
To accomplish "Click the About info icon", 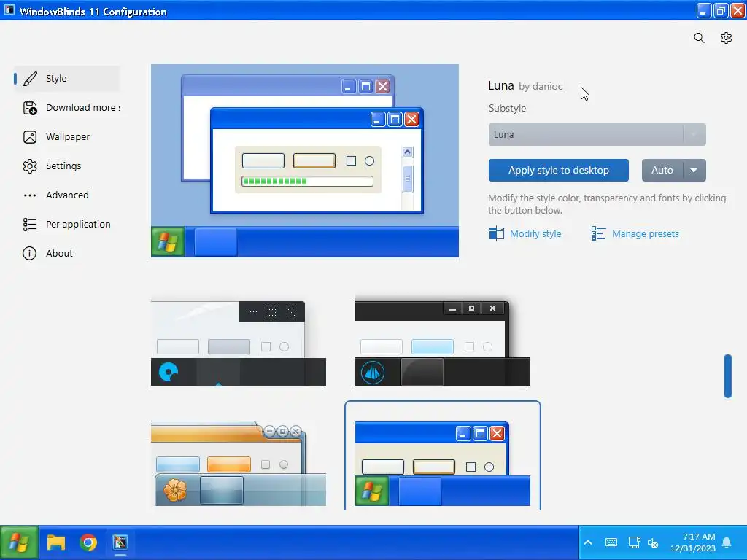I will tap(29, 253).
